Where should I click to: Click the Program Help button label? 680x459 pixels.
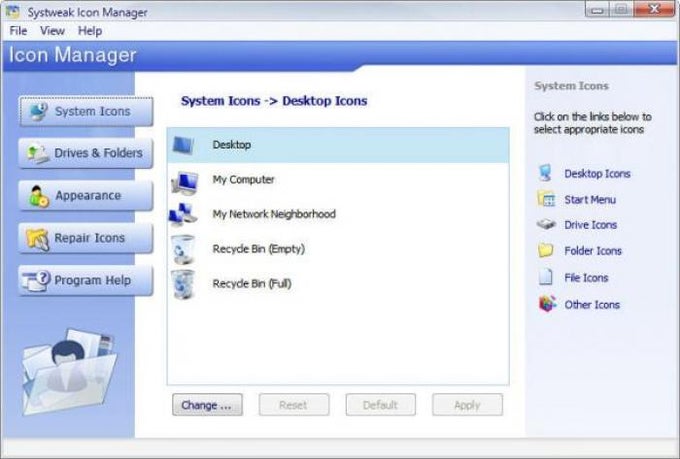pyautogui.click(x=92, y=280)
